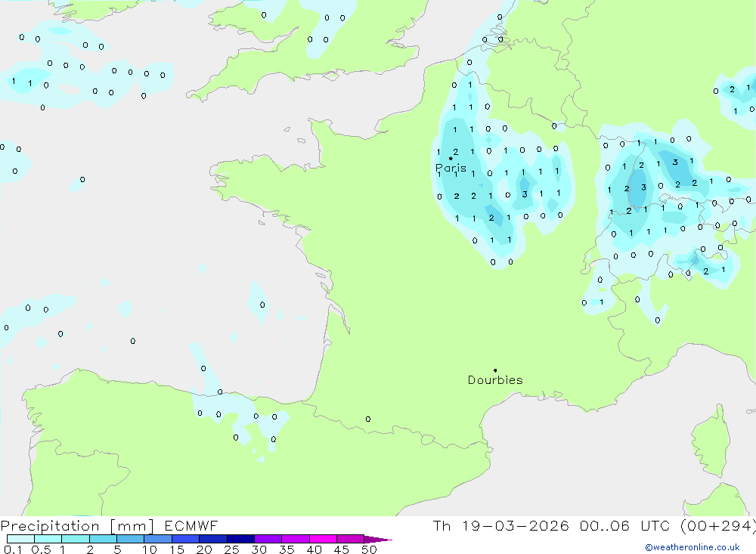Pick the 35–40 mm violet legend swatch

[296, 539]
